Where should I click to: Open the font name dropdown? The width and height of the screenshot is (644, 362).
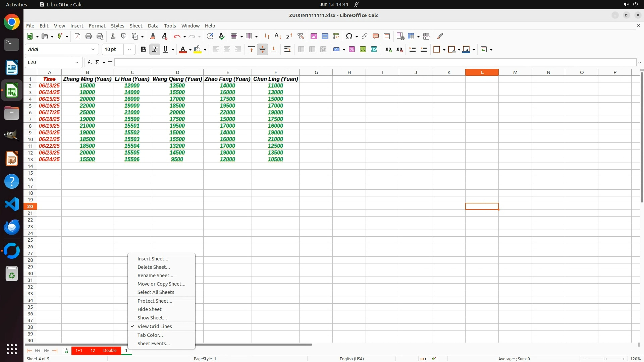pyautogui.click(x=93, y=49)
